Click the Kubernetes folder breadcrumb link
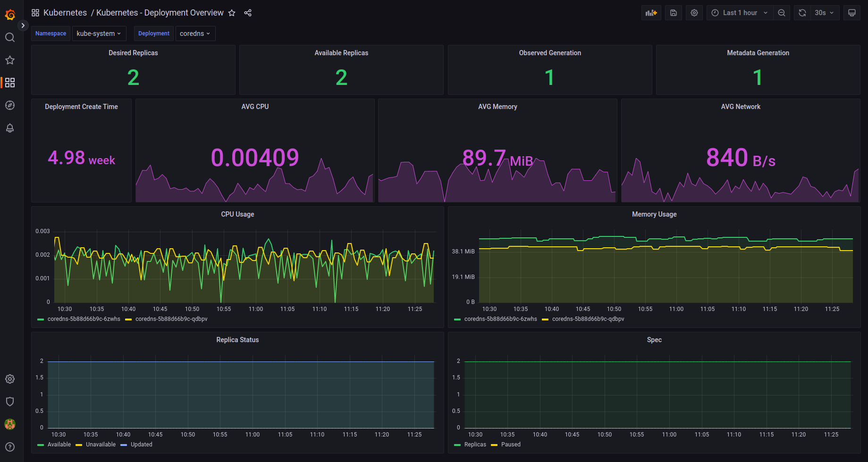This screenshot has height=462, width=868. 65,13
